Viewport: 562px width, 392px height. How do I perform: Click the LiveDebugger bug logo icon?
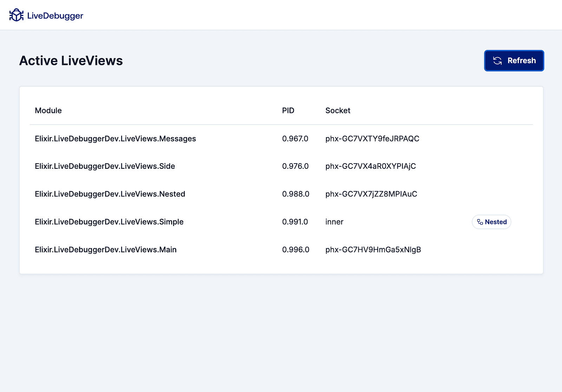16,15
